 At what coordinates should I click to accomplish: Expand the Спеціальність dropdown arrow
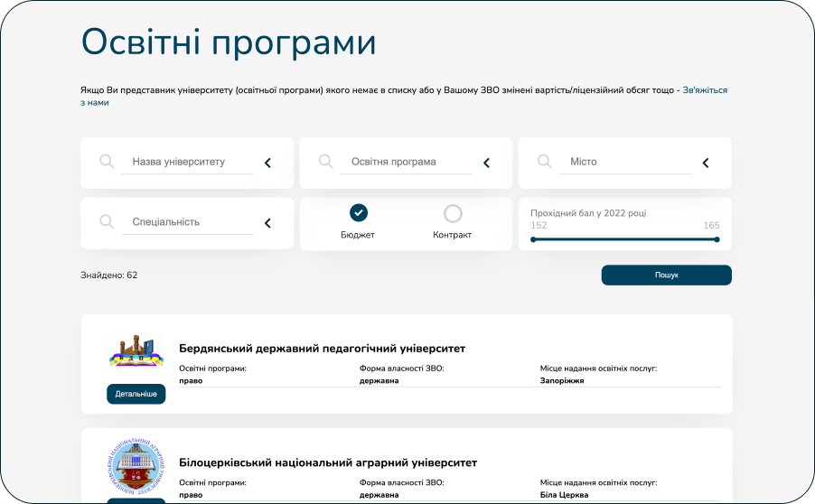(267, 223)
